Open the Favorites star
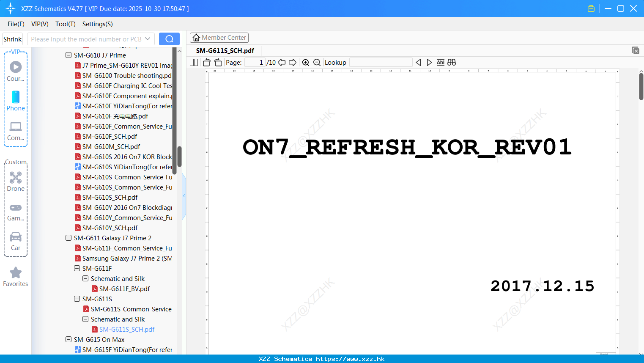This screenshot has width=644, height=363. point(16,277)
